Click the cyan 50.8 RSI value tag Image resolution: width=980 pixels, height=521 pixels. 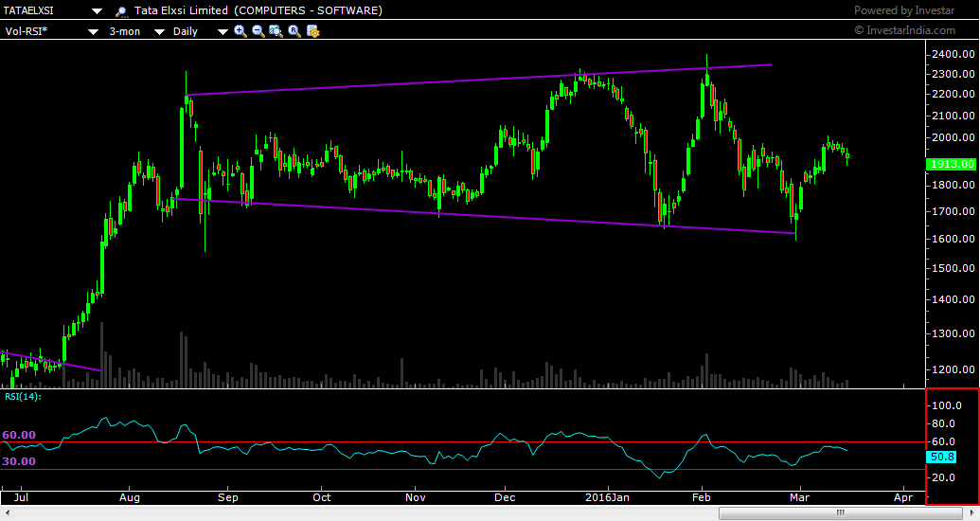point(941,458)
